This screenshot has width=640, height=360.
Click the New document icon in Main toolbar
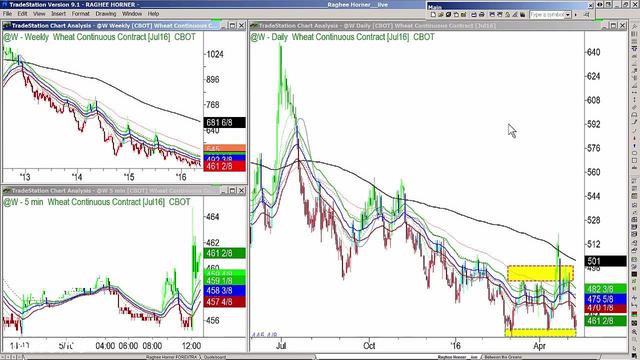pyautogui.click(x=433, y=14)
